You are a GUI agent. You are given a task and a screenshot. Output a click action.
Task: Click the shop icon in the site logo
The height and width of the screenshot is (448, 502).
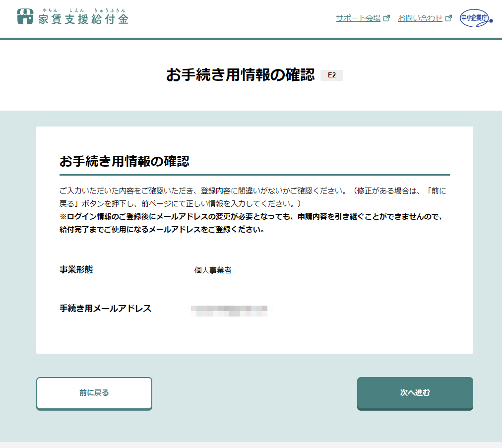(25, 16)
